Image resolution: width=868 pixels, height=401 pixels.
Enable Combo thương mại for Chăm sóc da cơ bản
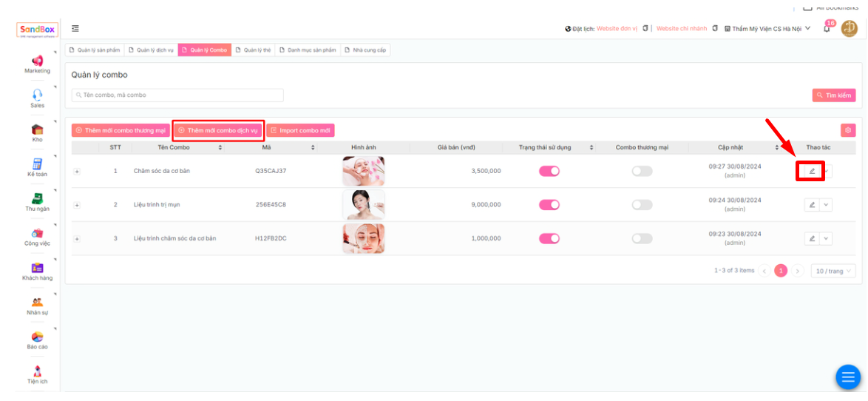click(x=642, y=171)
